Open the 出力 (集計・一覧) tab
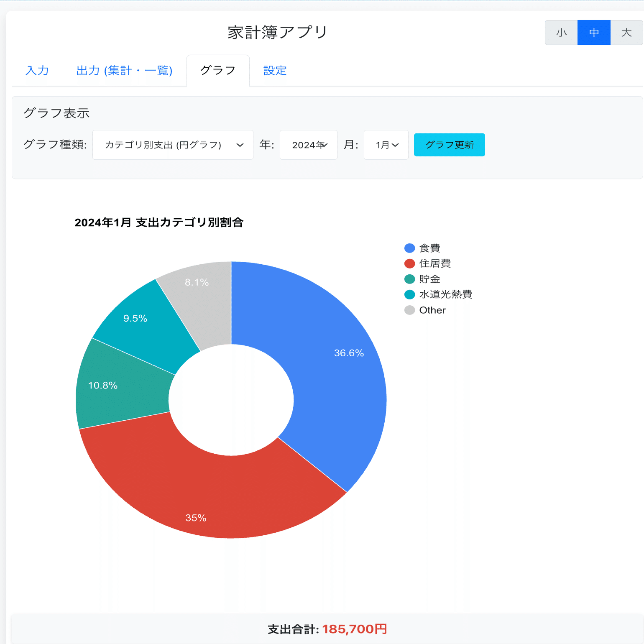644x644 pixels. click(x=124, y=70)
